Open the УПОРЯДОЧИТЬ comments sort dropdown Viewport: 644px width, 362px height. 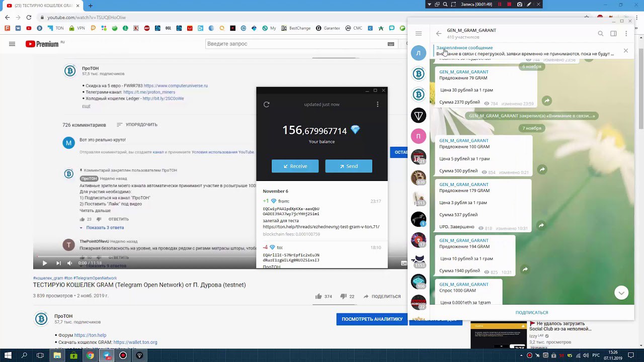137,125
